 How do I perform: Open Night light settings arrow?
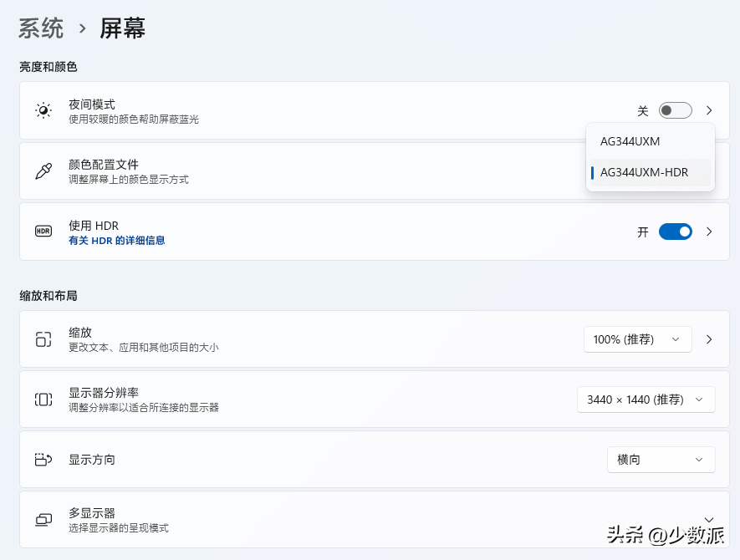(x=709, y=110)
